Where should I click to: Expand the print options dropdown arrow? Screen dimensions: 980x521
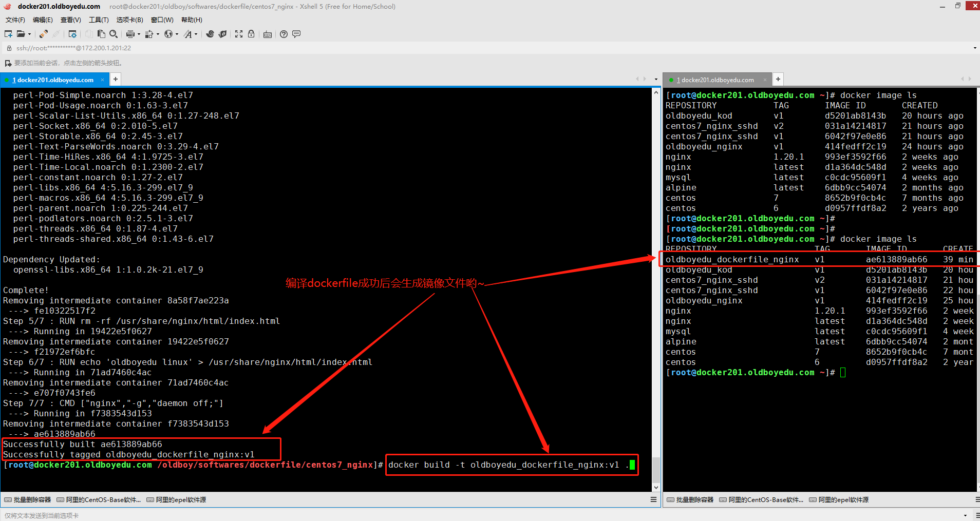coord(139,34)
